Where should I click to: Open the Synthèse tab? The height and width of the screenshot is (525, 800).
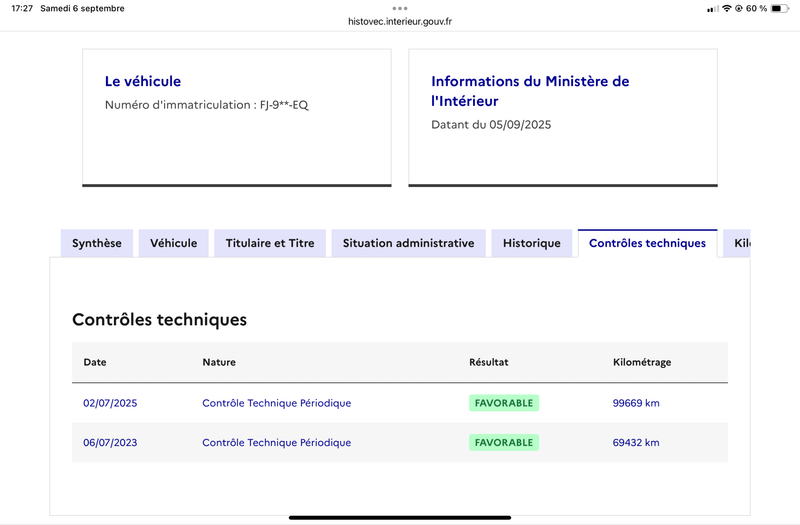97,243
